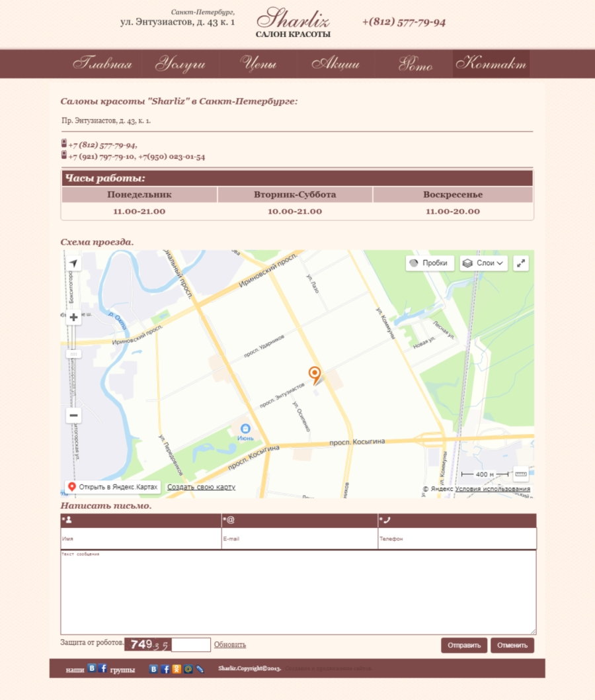This screenshot has width=595, height=700.
Task: Click the Часы работы table heading
Action: pos(297,178)
